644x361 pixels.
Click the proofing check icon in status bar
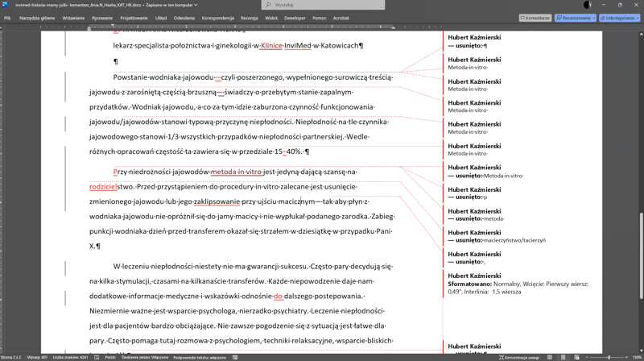pyautogui.click(x=97, y=357)
